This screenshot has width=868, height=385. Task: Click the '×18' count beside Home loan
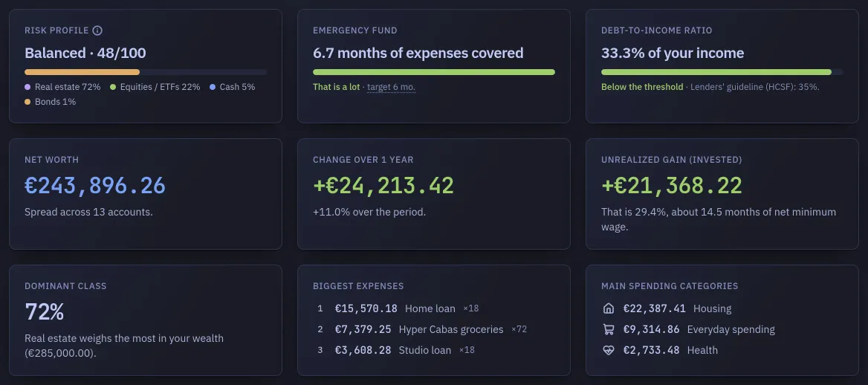(x=471, y=308)
